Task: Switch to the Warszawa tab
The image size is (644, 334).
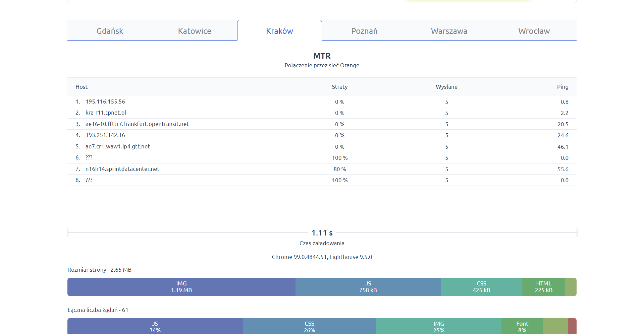Action: 449,31
